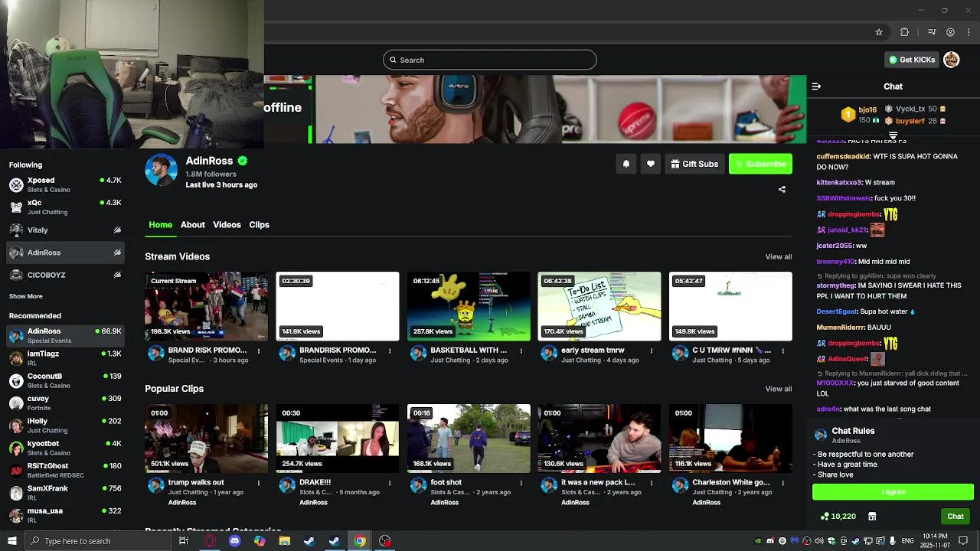Switch to the About tab
This screenshot has height=551, width=980.
click(x=193, y=225)
